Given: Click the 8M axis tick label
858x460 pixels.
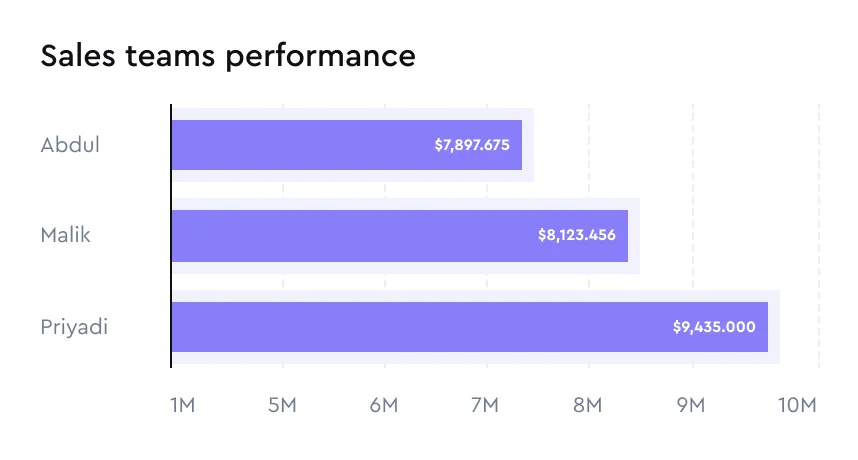Looking at the screenshot, I should point(587,405).
